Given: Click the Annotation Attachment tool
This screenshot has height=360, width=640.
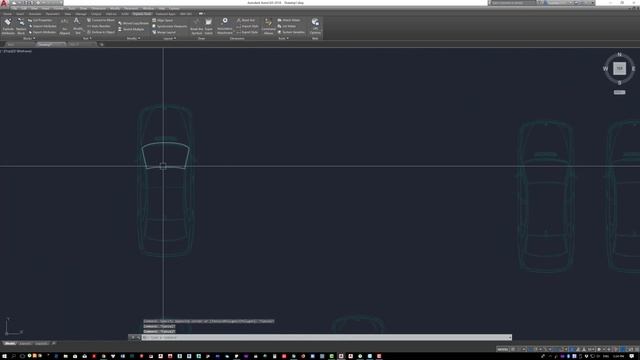Looking at the screenshot, I should 224,26.
